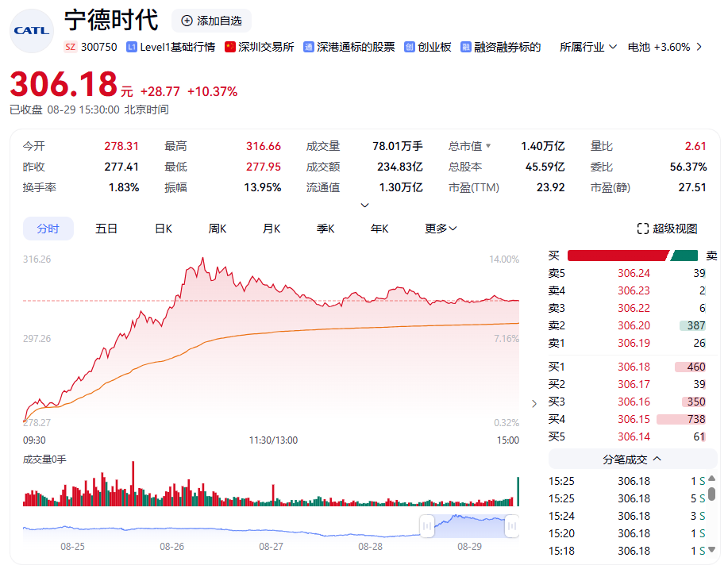Click the 创 icon beside 创业板
The image size is (728, 569).
tap(409, 47)
